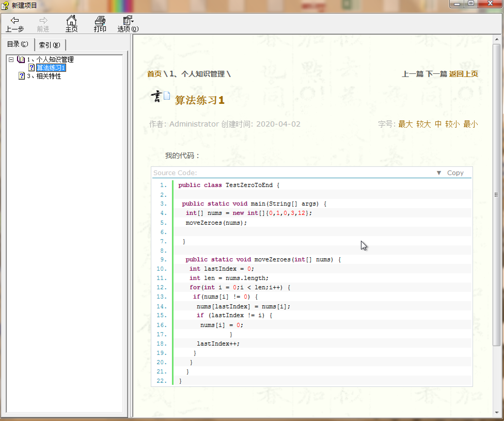Click the code line with 'new int[]{0,1,0,3,12}'
This screenshot has height=421, width=504.
[249, 213]
